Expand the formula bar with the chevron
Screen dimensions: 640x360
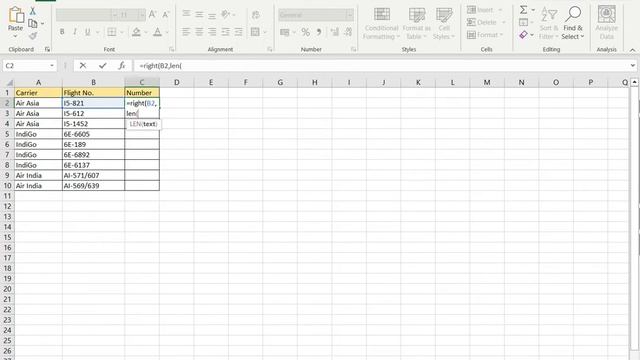pyautogui.click(x=633, y=65)
